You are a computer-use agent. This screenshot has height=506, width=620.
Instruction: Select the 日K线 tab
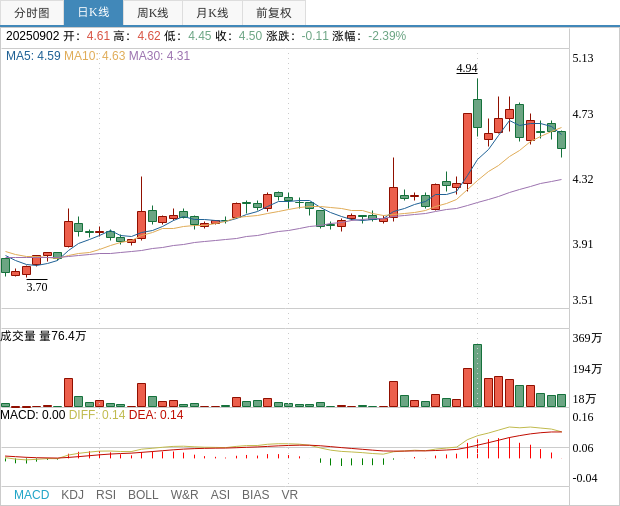click(93, 13)
